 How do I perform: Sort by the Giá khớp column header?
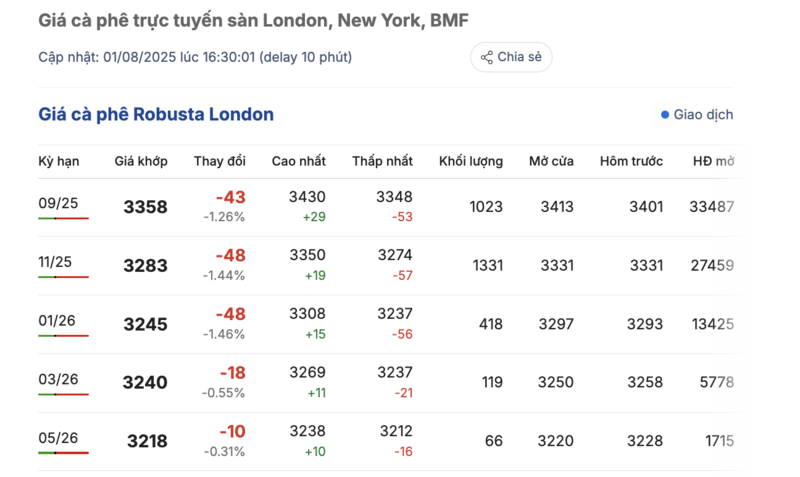pos(141,161)
